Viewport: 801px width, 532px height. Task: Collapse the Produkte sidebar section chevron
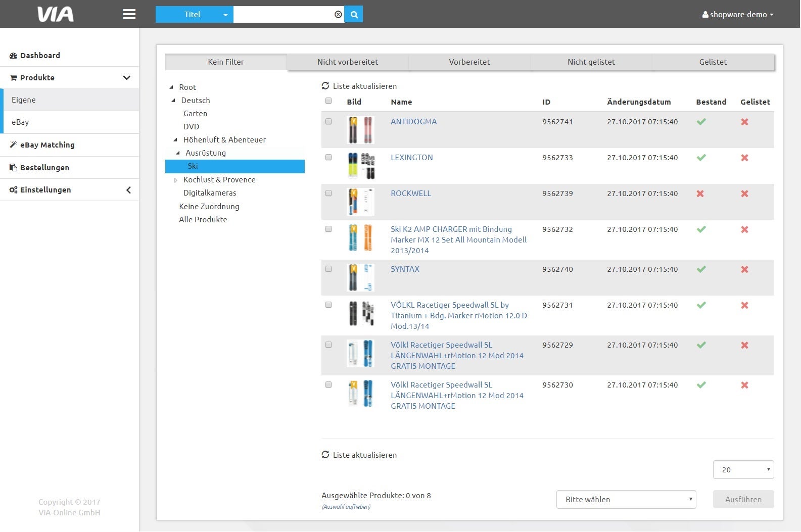pos(127,78)
